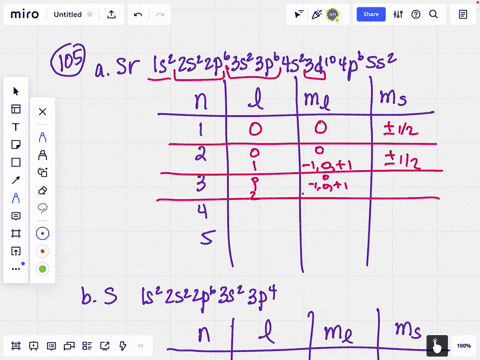Screen dimensions: 480x360
Task: Open the cards list icon
Action: click(87, 346)
